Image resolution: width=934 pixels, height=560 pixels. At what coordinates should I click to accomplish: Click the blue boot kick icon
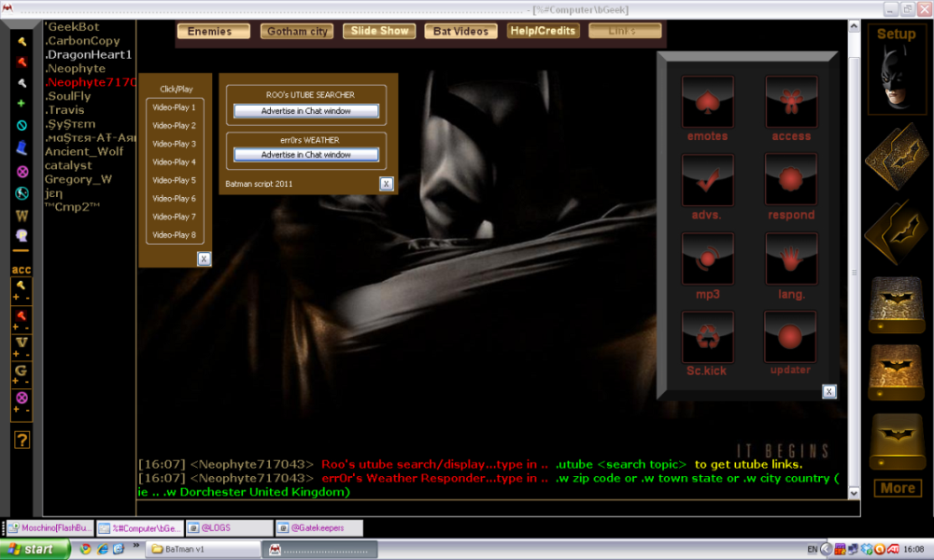[22, 147]
